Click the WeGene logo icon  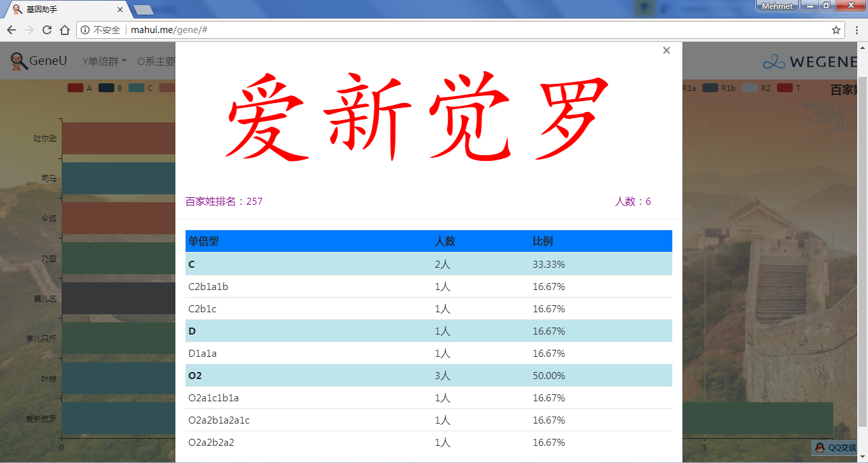click(x=774, y=62)
